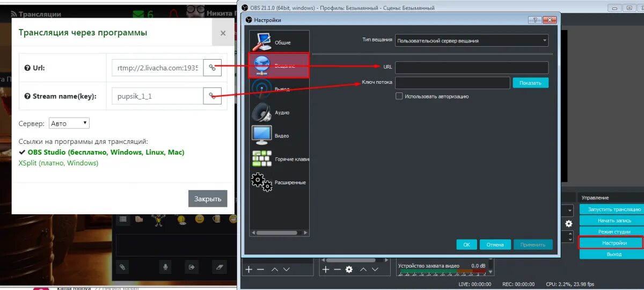644x290 pixels.
Task: Open the Аудио speaker settings icon
Action: pos(262,112)
